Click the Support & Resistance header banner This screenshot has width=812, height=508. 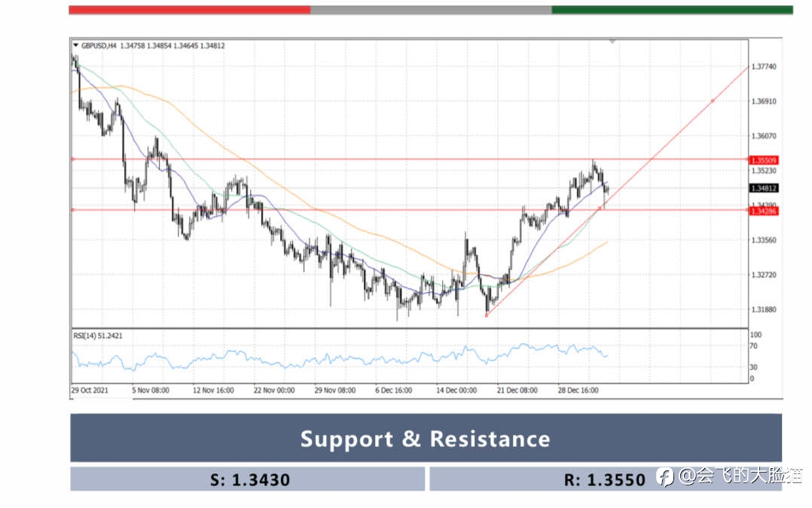pyautogui.click(x=426, y=438)
